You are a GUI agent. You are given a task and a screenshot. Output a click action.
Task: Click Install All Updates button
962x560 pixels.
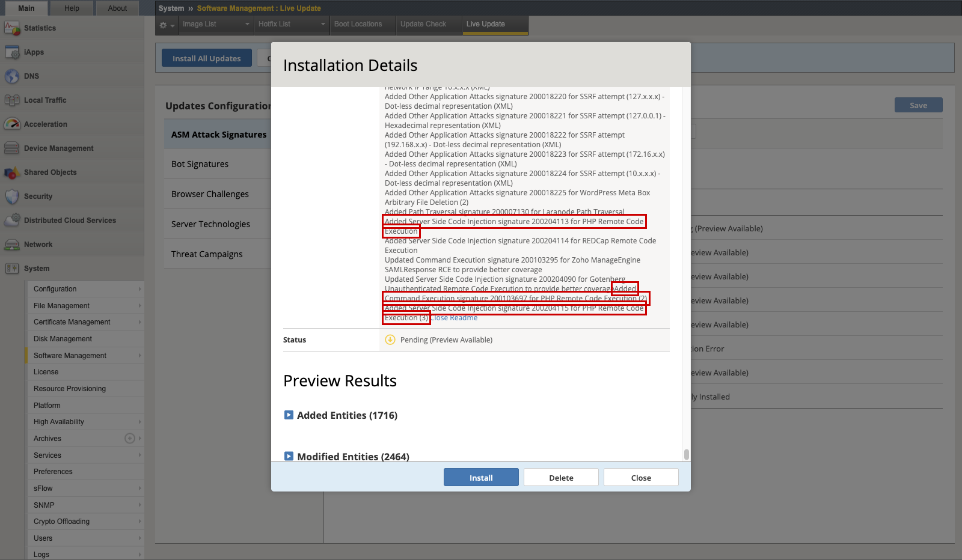click(x=207, y=58)
